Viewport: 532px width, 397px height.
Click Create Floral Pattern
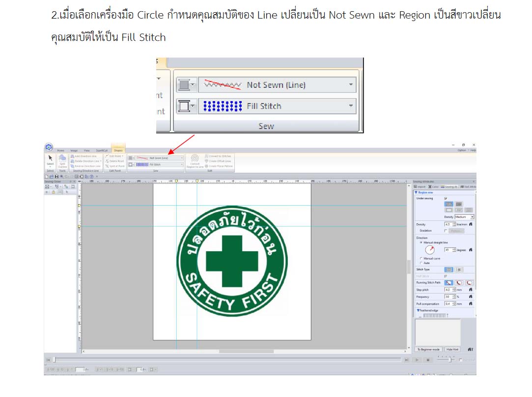219,166
